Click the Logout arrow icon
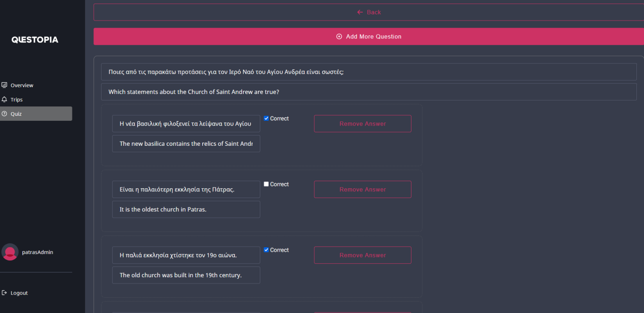The image size is (644, 313). (x=4, y=293)
